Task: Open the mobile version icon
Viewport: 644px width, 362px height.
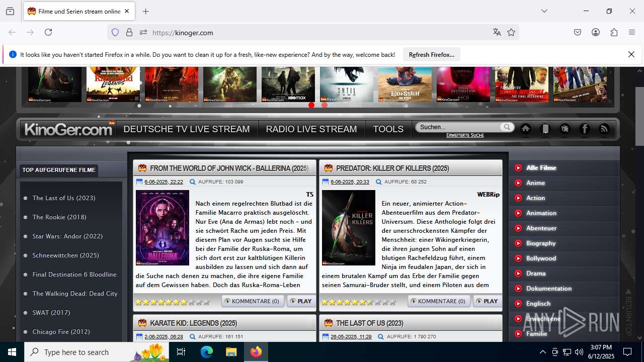Action: pos(545,129)
